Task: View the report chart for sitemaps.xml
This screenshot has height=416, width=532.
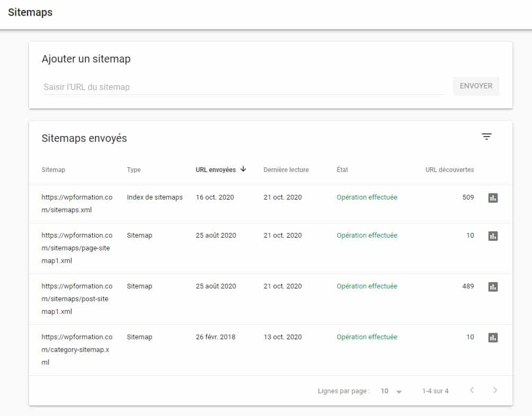Action: point(492,197)
